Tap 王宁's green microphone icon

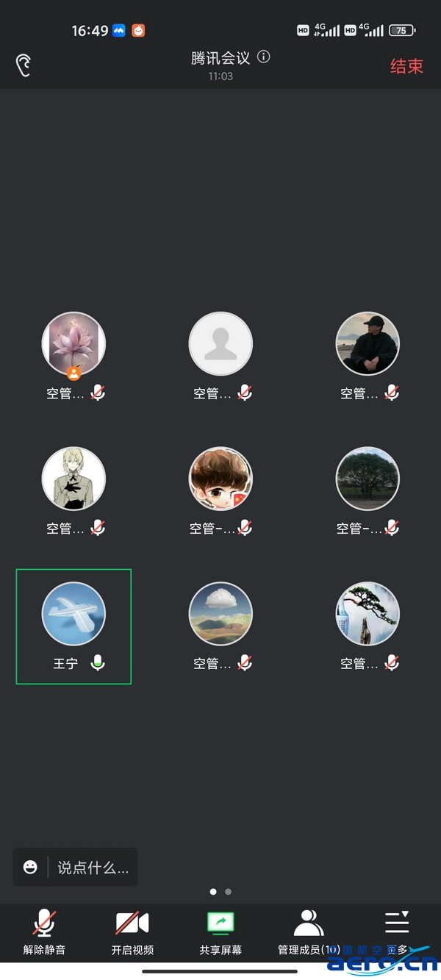[x=98, y=663]
